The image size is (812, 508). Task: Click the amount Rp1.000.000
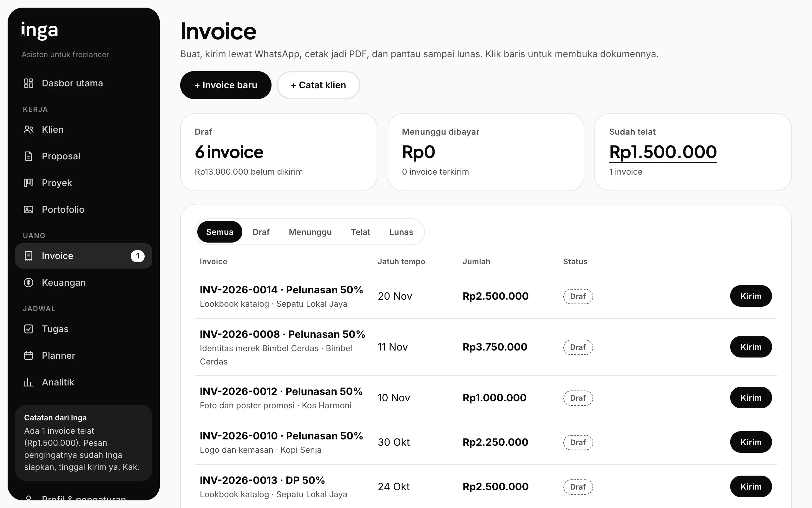(494, 398)
